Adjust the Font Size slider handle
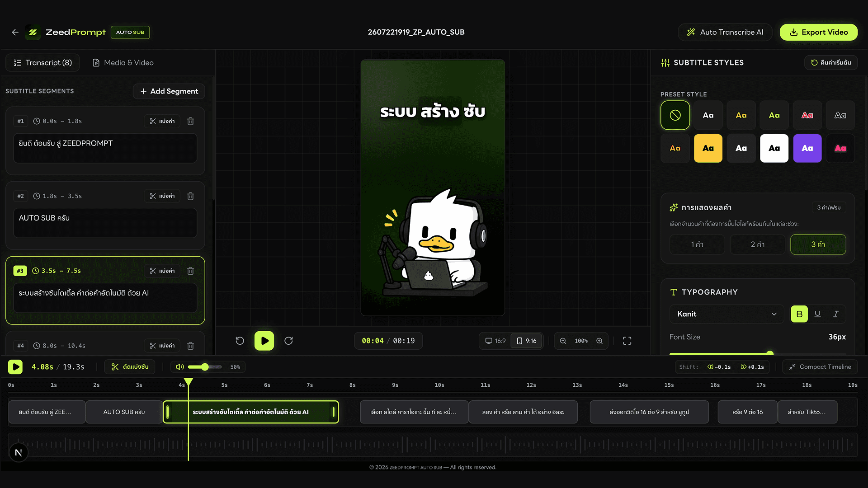Image resolution: width=868 pixels, height=488 pixels. [770, 354]
